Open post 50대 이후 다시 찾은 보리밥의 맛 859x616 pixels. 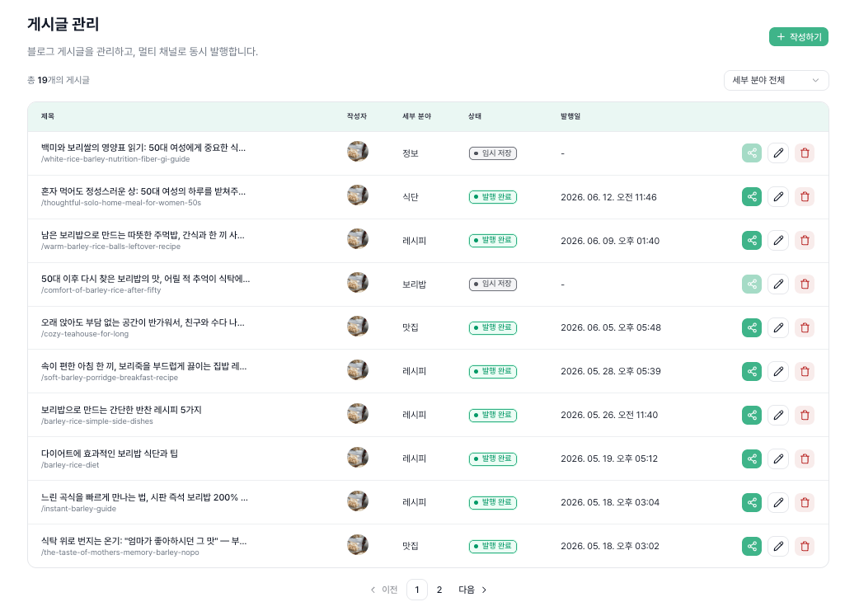click(x=145, y=279)
